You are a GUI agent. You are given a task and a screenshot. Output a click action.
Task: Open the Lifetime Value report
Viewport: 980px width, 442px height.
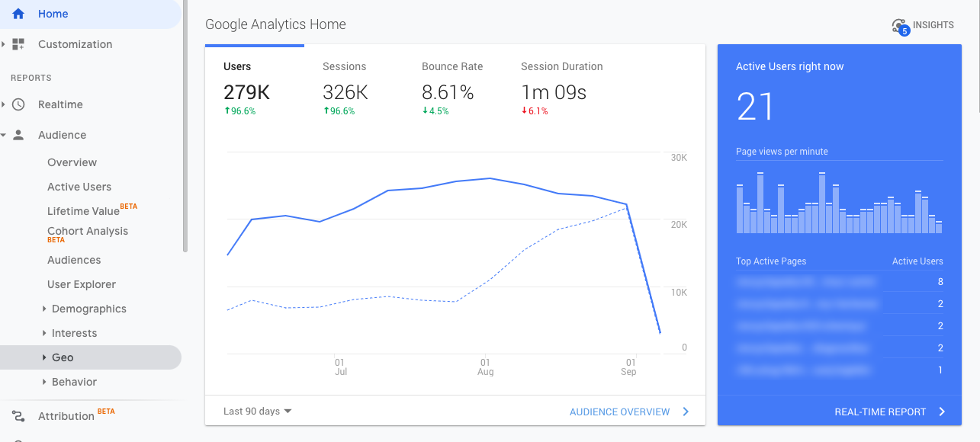[84, 211]
